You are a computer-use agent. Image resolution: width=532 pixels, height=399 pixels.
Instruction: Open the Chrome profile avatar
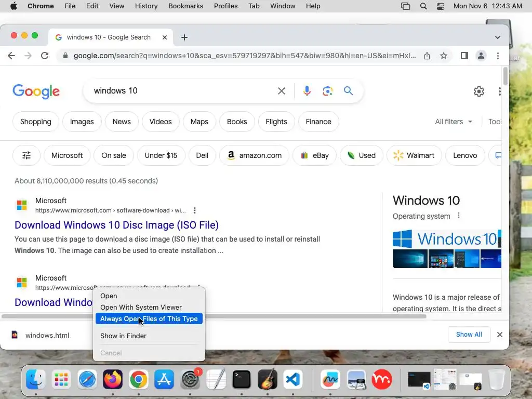click(481, 56)
